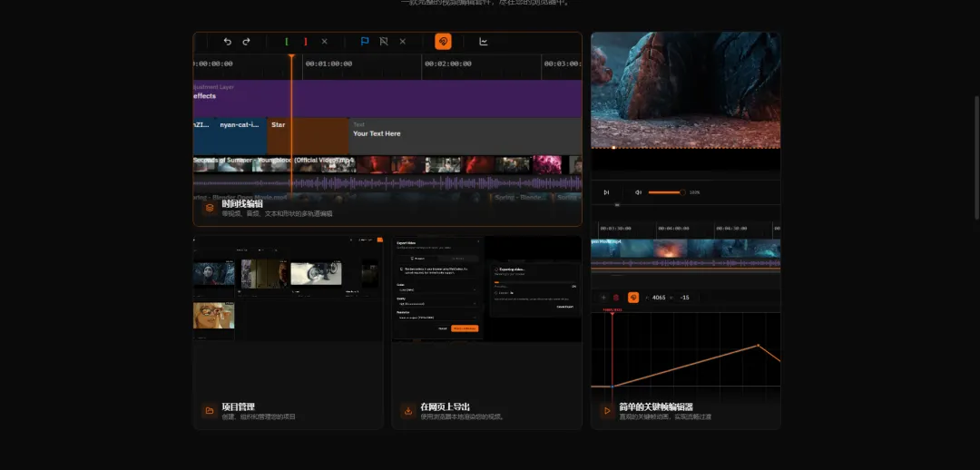This screenshot has width=980, height=470.
Task: Click Cancel Export in the exporting panel
Action: click(x=567, y=307)
